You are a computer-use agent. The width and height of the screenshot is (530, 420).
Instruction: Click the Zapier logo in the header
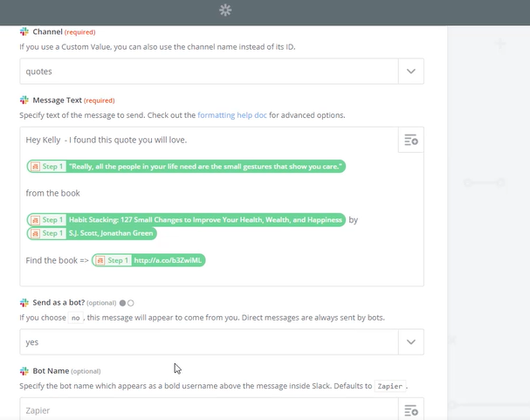pos(225,10)
